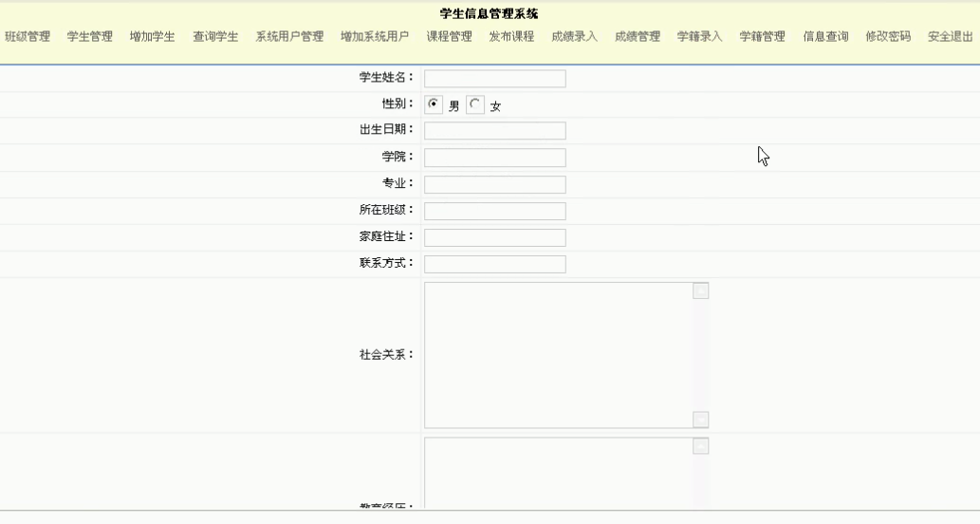Click into the 专业 text field
The width and height of the screenshot is (980, 524).
tap(495, 184)
